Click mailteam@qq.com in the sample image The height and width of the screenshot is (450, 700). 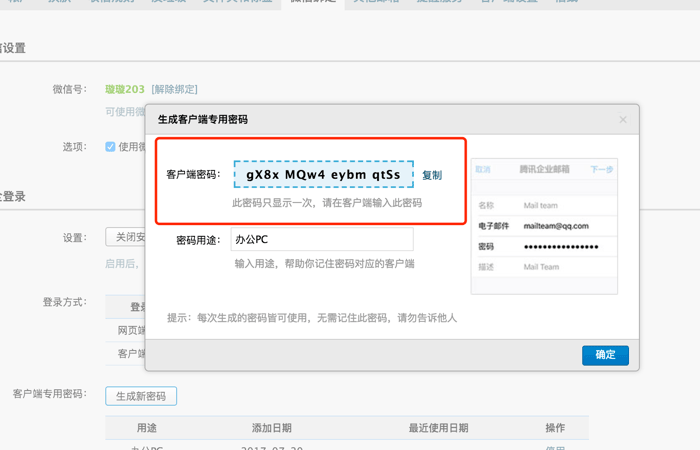tap(556, 227)
